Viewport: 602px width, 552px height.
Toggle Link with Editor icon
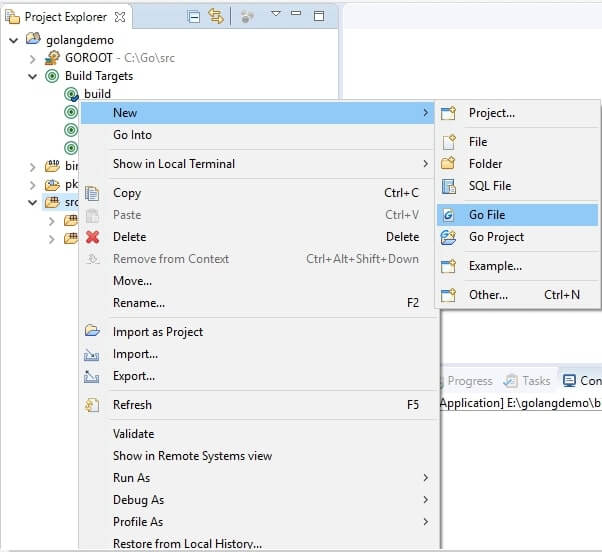215,17
